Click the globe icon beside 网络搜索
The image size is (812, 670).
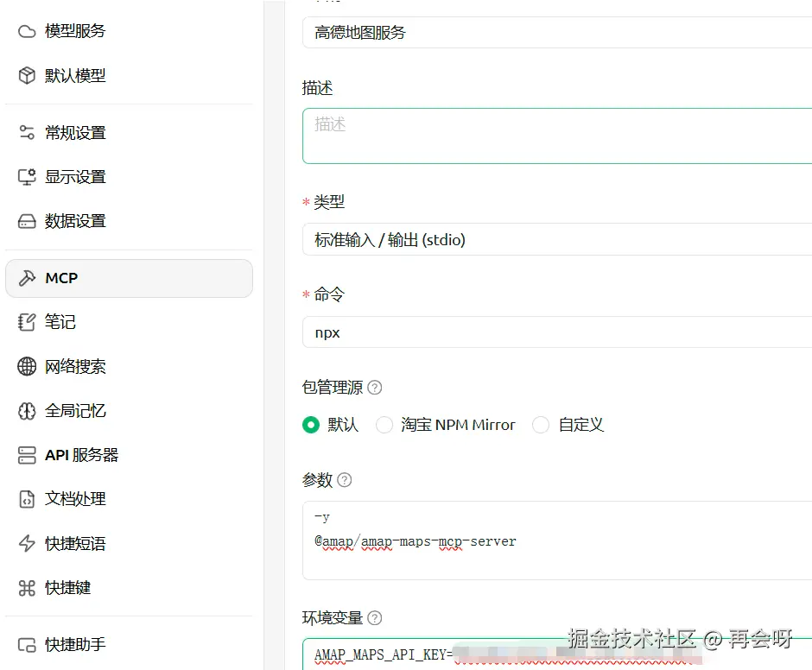[27, 366]
